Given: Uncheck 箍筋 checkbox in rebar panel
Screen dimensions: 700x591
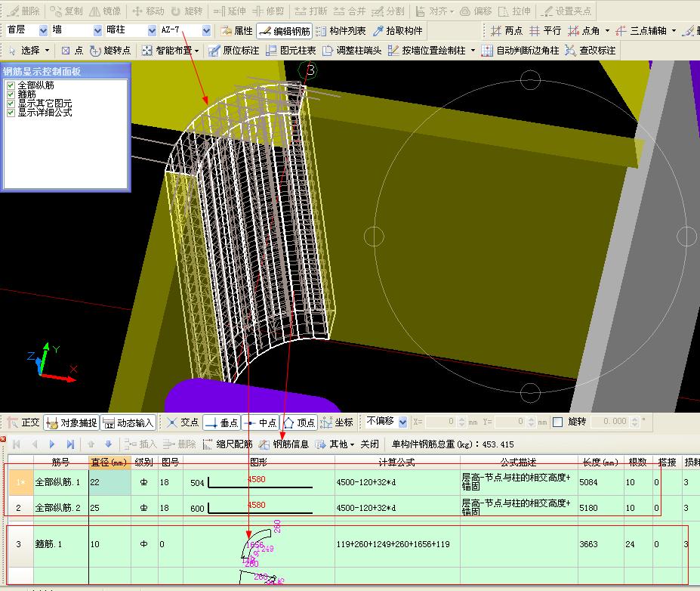Looking at the screenshot, I should pyautogui.click(x=11, y=94).
